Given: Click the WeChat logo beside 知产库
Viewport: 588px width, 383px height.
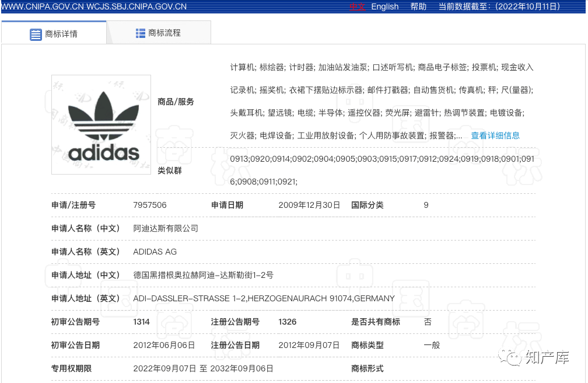Looking at the screenshot, I should coord(513,357).
